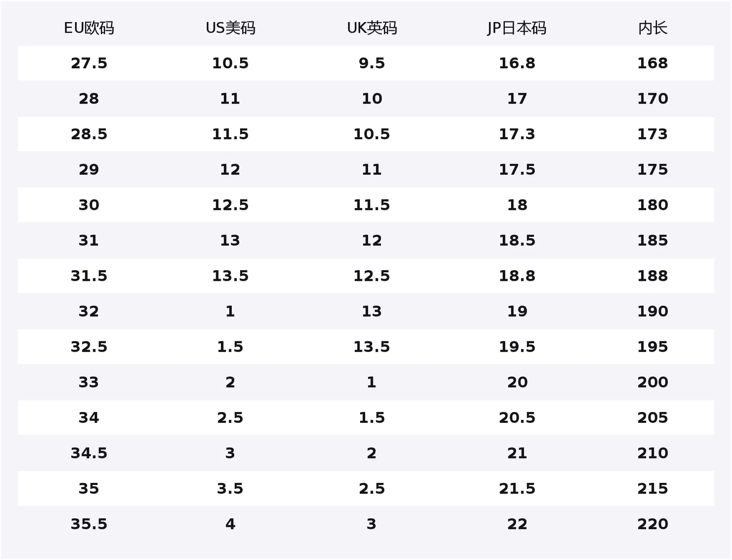Select JP size 20.5 cell
Image resolution: width=732 pixels, height=560 pixels.
[x=517, y=417]
